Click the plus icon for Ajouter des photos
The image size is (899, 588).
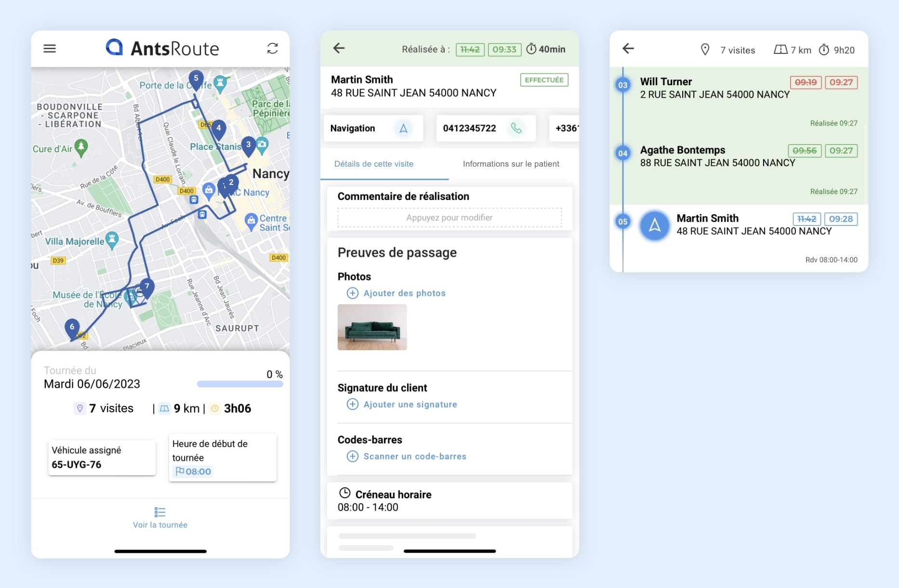tap(353, 293)
